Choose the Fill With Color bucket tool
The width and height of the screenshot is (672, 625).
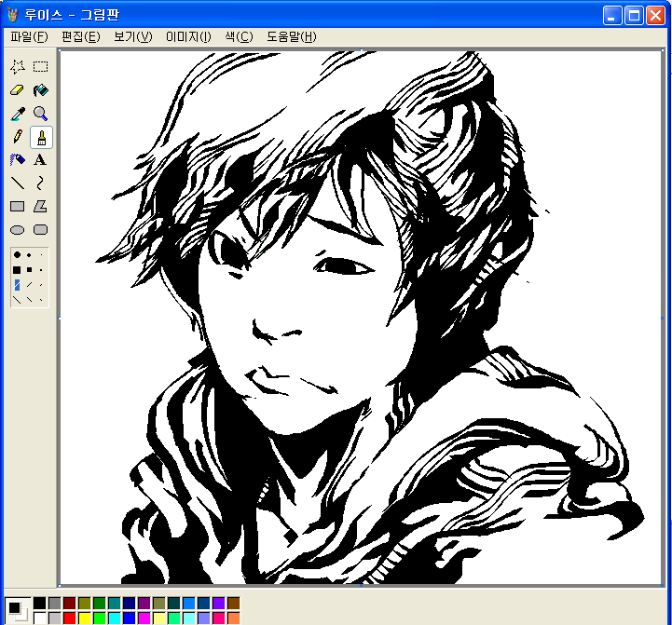click(41, 90)
